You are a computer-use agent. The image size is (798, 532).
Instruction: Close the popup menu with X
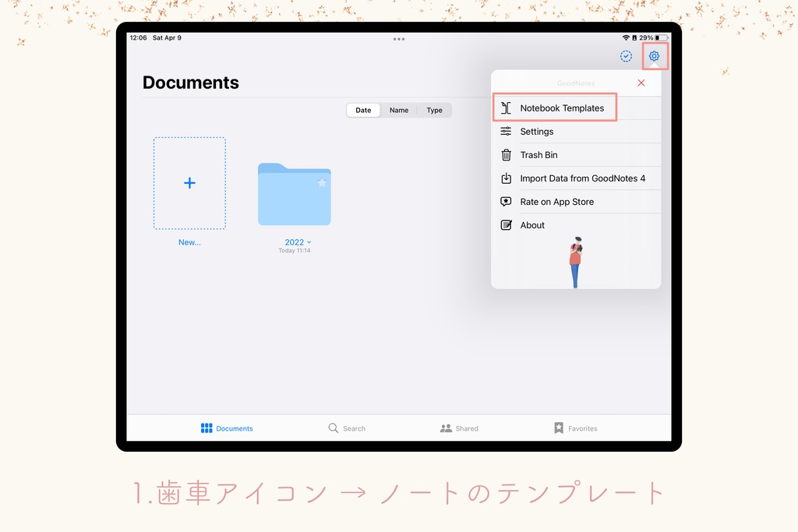click(x=641, y=83)
